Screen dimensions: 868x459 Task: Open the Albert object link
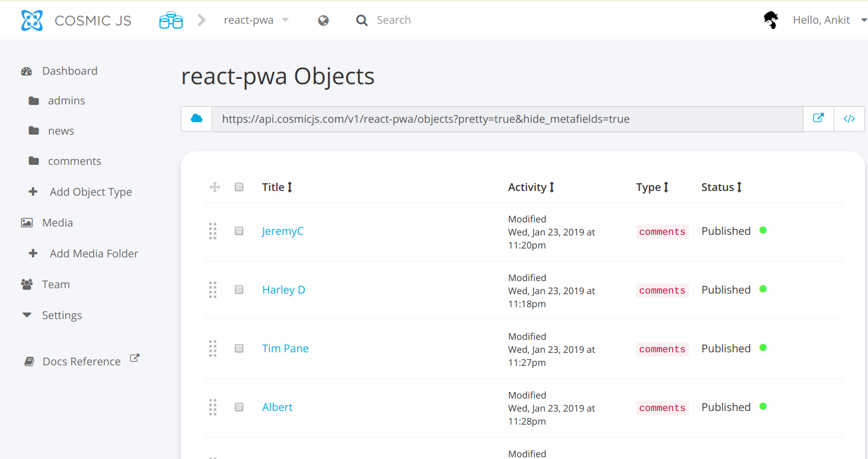[x=277, y=407]
